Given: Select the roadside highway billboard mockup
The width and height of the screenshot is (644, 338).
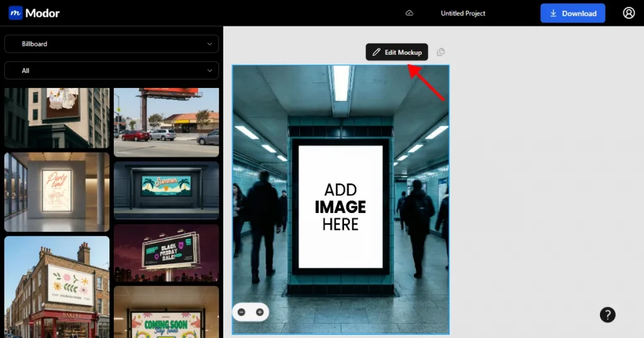Looking at the screenshot, I should tap(166, 123).
